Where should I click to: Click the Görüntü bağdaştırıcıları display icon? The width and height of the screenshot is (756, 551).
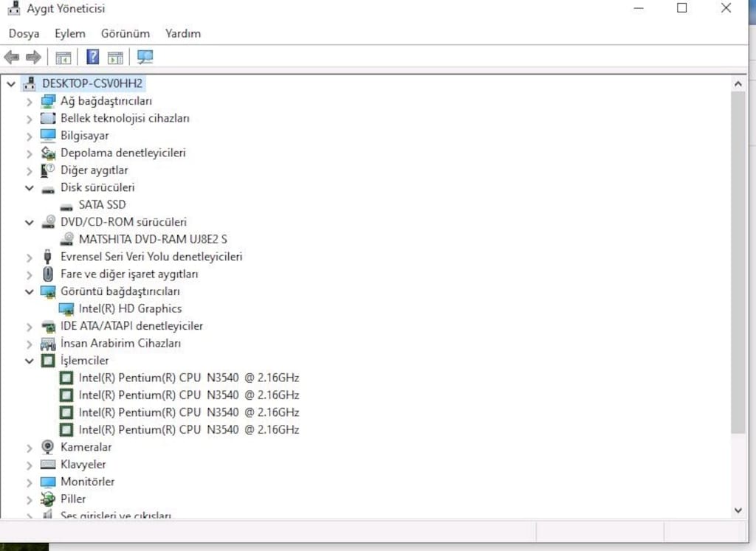click(x=48, y=292)
